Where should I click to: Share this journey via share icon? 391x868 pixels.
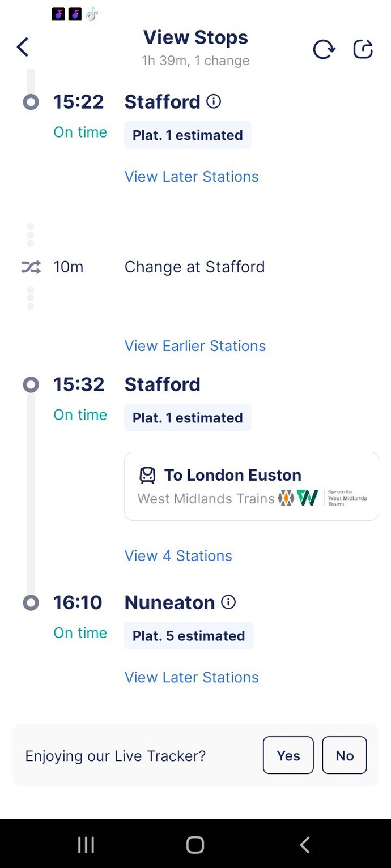[x=363, y=49]
